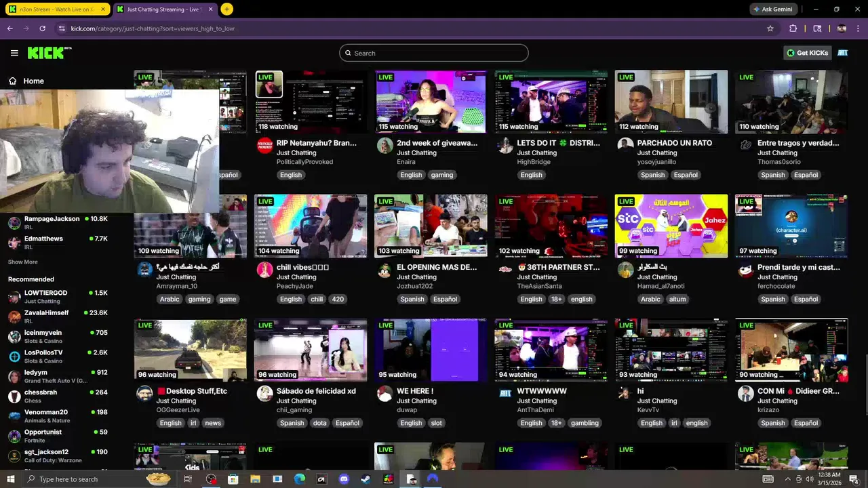The width and height of the screenshot is (868, 488).
Task: Click krizazo channel name
Action: pos(770,410)
